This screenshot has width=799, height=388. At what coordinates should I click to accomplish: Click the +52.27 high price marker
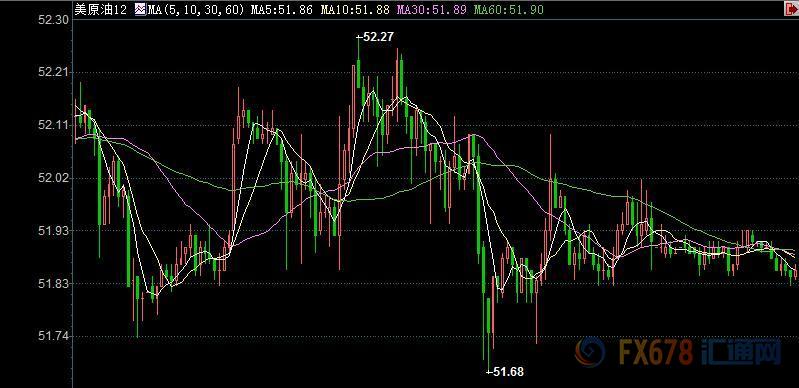pos(375,37)
